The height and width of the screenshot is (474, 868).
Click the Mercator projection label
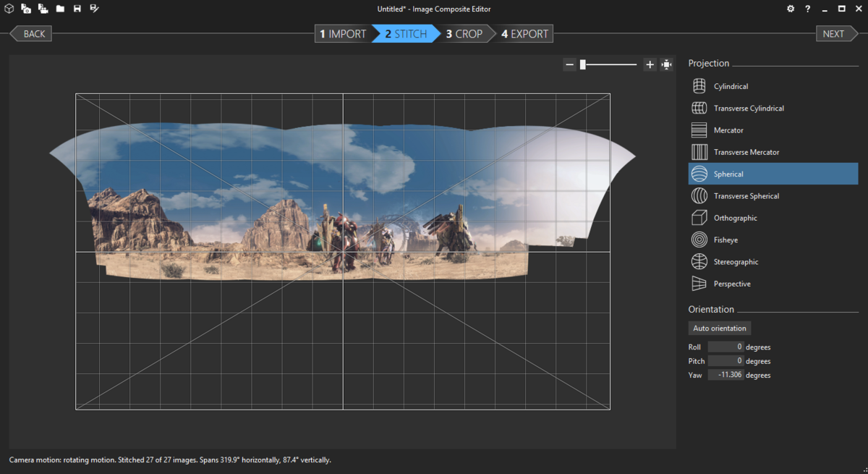click(728, 130)
